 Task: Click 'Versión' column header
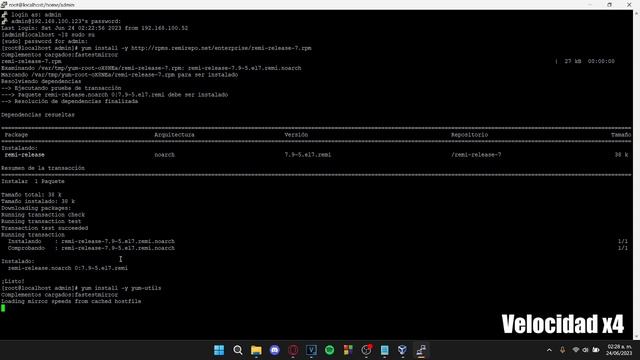click(296, 135)
